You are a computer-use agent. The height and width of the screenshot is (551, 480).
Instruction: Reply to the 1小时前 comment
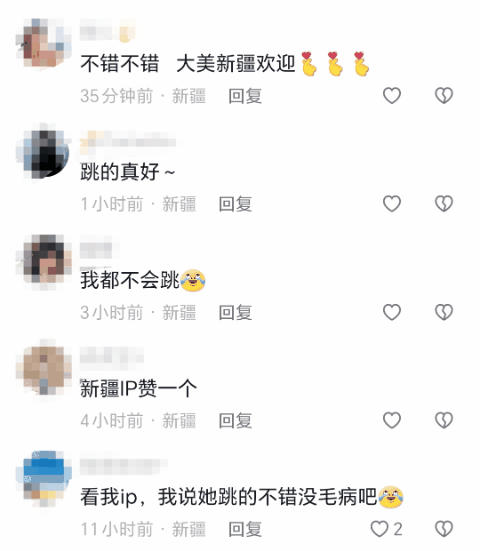(235, 204)
